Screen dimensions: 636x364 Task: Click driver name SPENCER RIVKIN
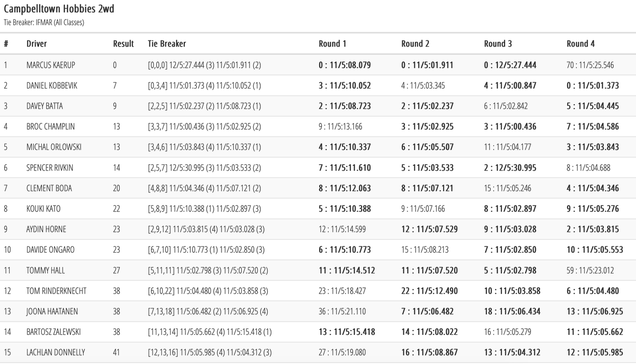click(x=50, y=168)
